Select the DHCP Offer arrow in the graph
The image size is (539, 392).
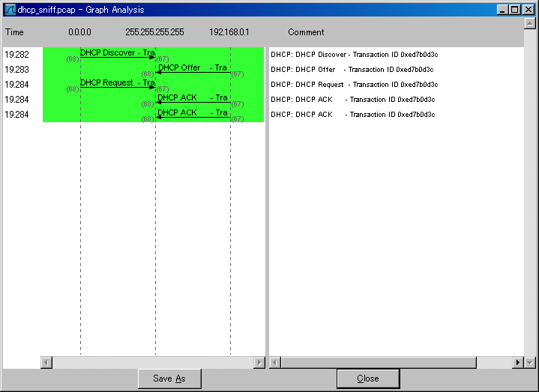coord(193,72)
